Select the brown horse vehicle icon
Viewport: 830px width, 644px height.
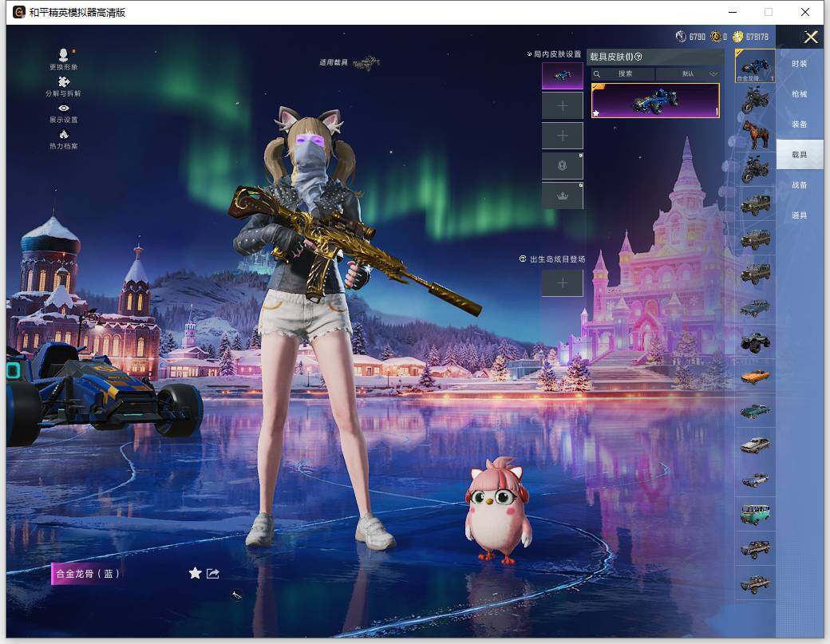[x=755, y=134]
